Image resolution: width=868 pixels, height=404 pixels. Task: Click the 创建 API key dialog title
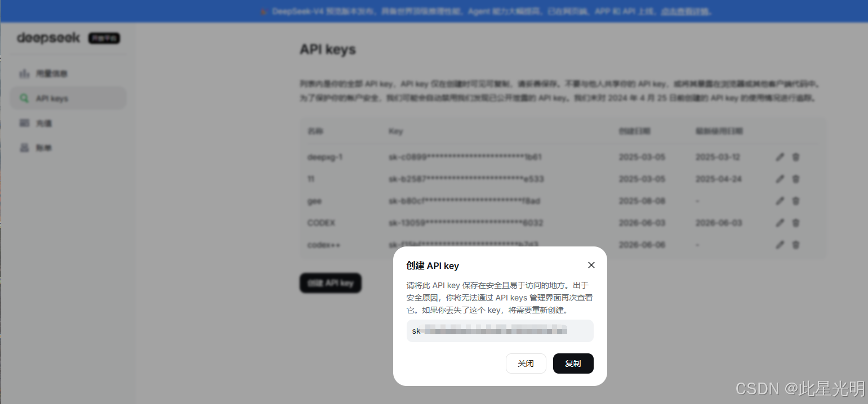click(x=433, y=266)
